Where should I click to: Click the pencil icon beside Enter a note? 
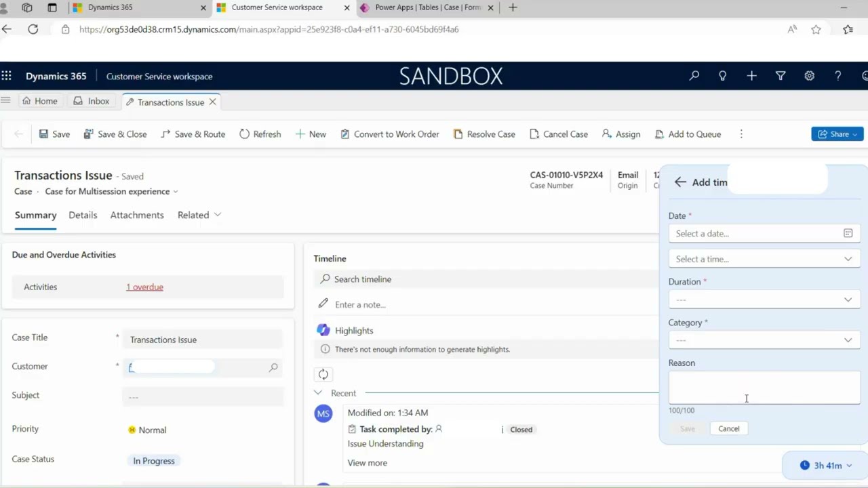click(323, 304)
